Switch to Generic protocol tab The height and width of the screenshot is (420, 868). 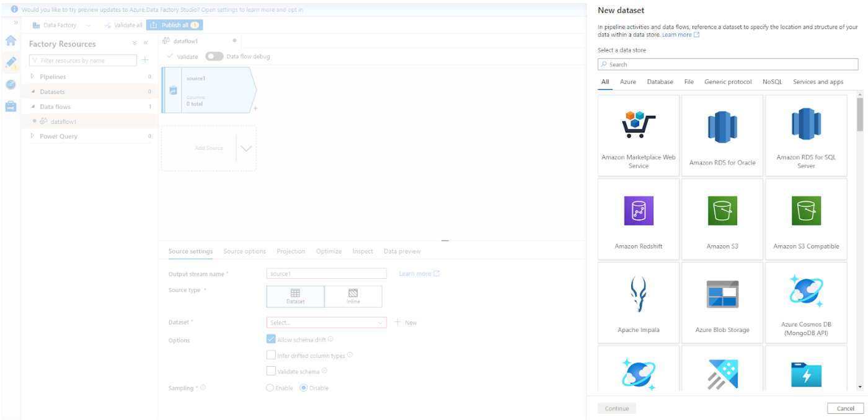[x=728, y=82]
